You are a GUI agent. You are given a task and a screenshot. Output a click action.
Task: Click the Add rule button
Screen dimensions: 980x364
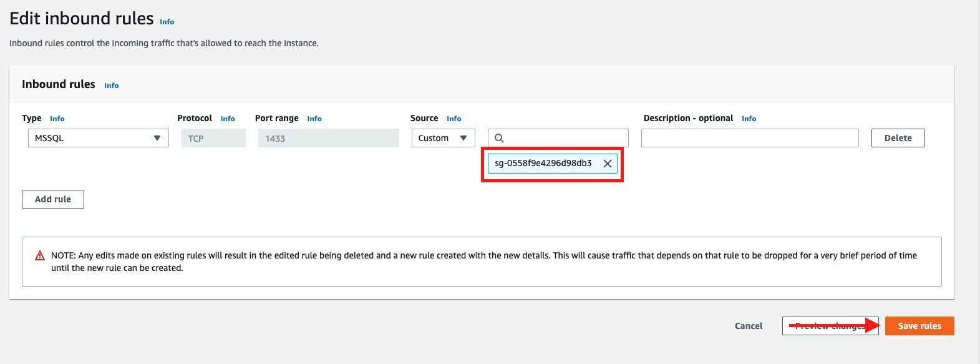pyautogui.click(x=53, y=199)
